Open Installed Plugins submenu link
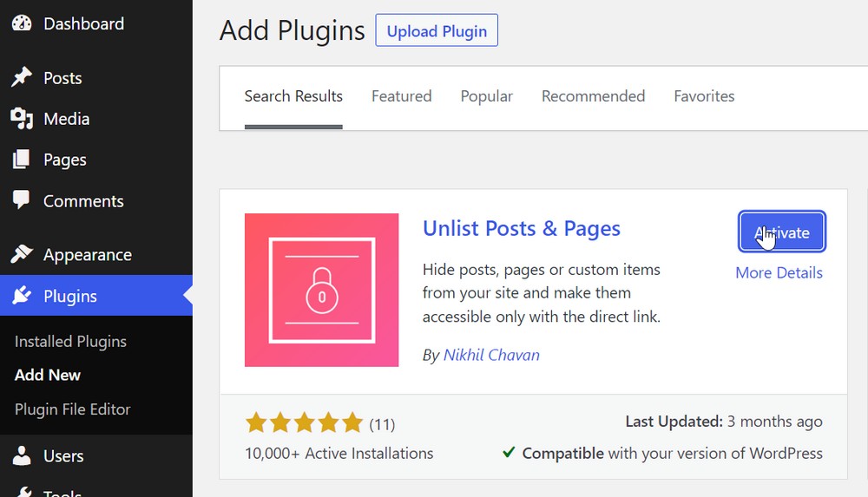This screenshot has width=868, height=497. [x=70, y=342]
